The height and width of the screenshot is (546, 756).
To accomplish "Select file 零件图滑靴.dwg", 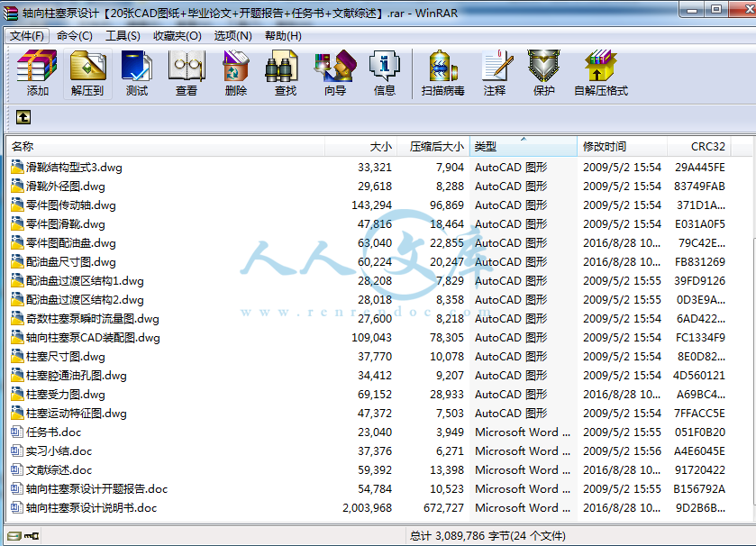I will coord(66,223).
